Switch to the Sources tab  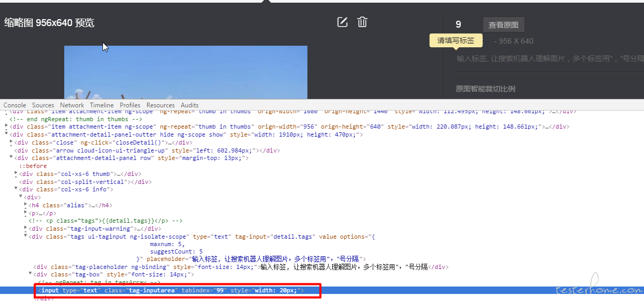[x=43, y=105]
